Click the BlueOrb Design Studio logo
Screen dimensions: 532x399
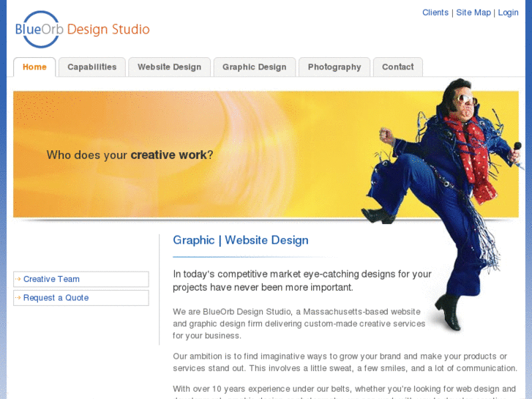pos(83,29)
